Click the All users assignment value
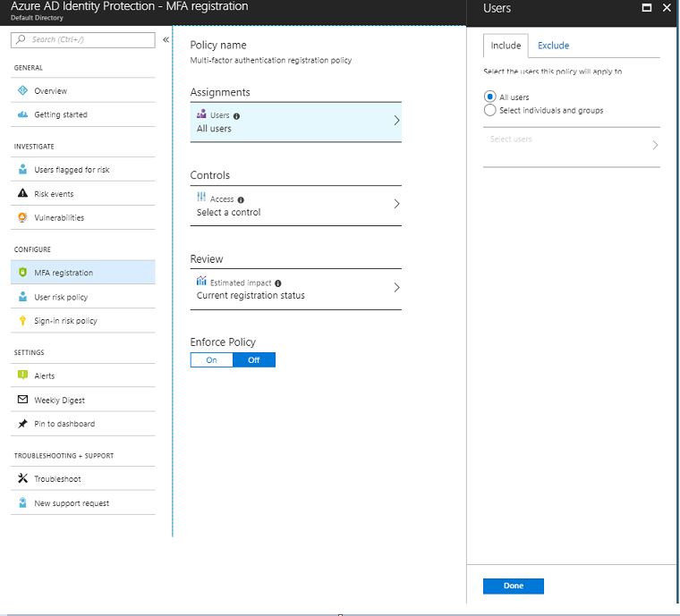This screenshot has height=616, width=680. (x=214, y=129)
